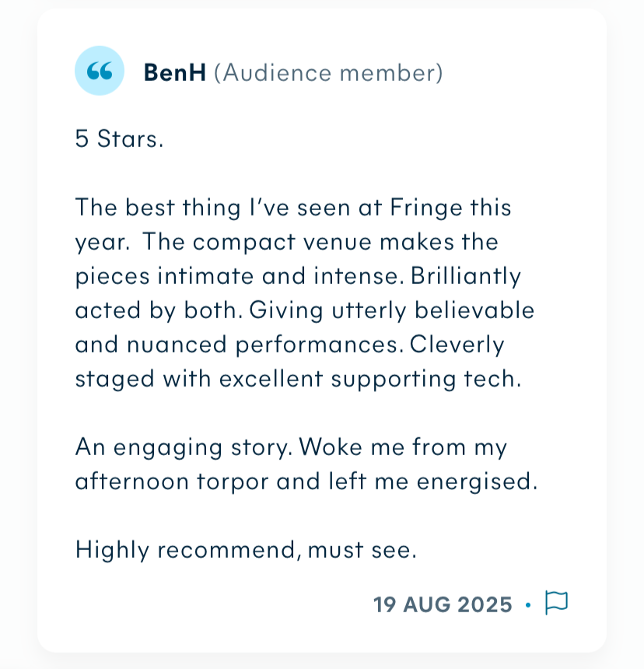Click the line mentioning "afternoon torpor"
This screenshot has height=669, width=644.
click(306, 482)
